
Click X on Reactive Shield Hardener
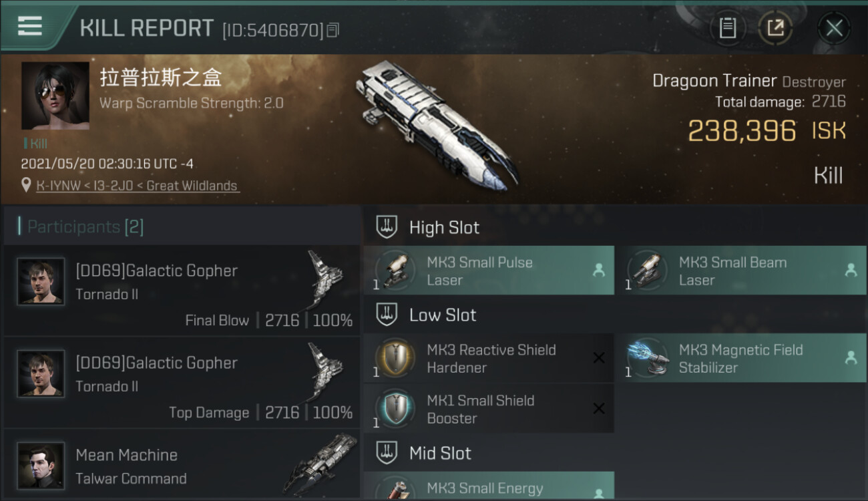pyautogui.click(x=599, y=358)
